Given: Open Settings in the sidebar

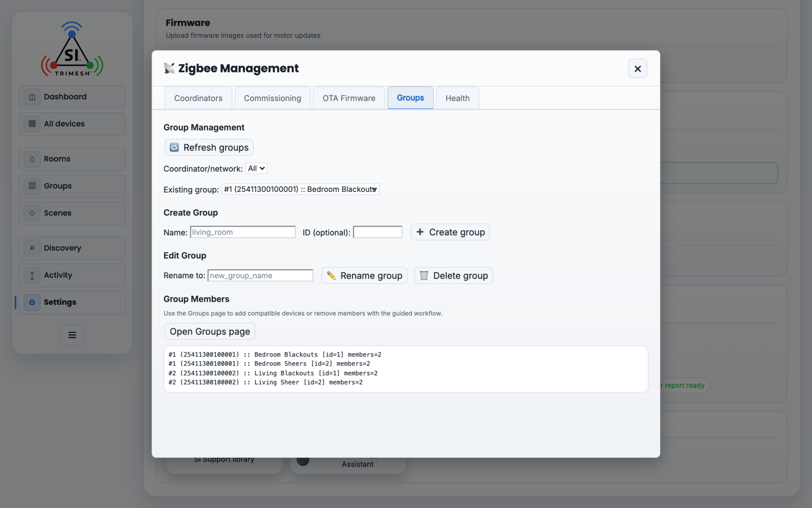Looking at the screenshot, I should (72, 302).
